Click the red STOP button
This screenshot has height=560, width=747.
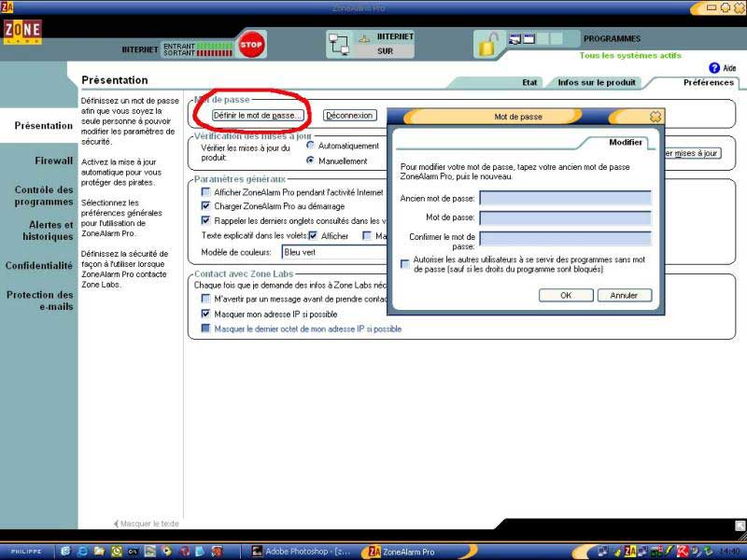pyautogui.click(x=251, y=45)
